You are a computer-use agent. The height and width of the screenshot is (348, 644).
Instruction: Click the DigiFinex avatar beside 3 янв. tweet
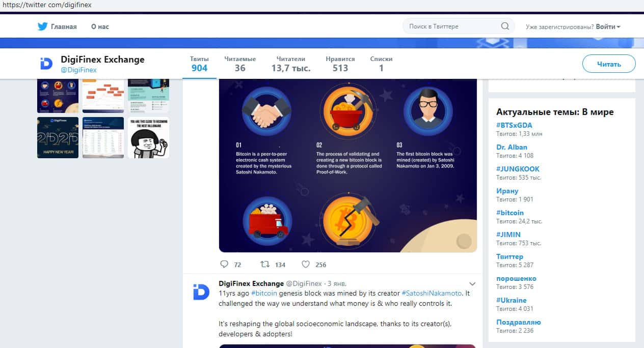point(201,292)
